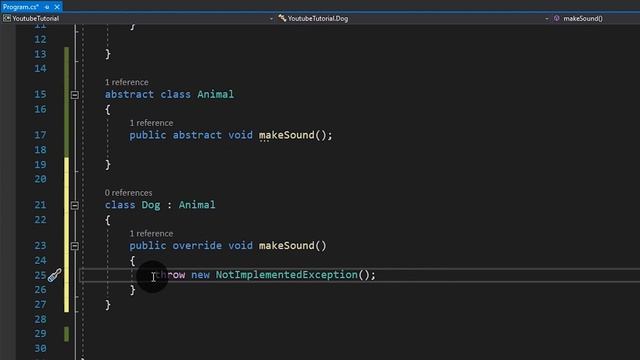This screenshot has width=640, height=360.
Task: Click the project icon beside YoutubeTutorial
Action: tap(7, 18)
